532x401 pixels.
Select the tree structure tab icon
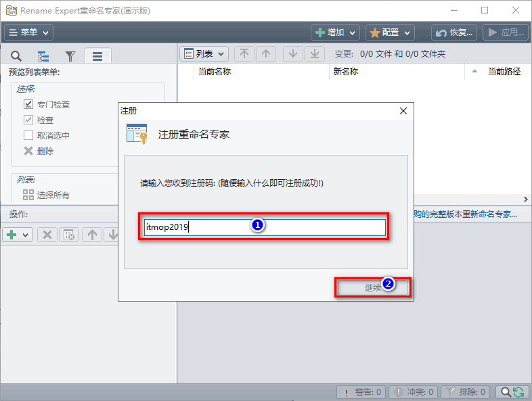43,56
